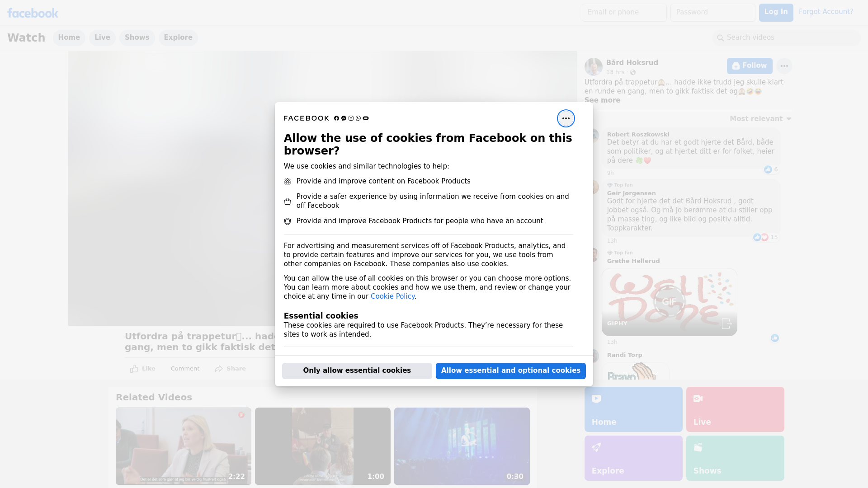Screen dimensions: 868x488
Task: Follow Bård Hoksrud
Action: [x=749, y=66]
